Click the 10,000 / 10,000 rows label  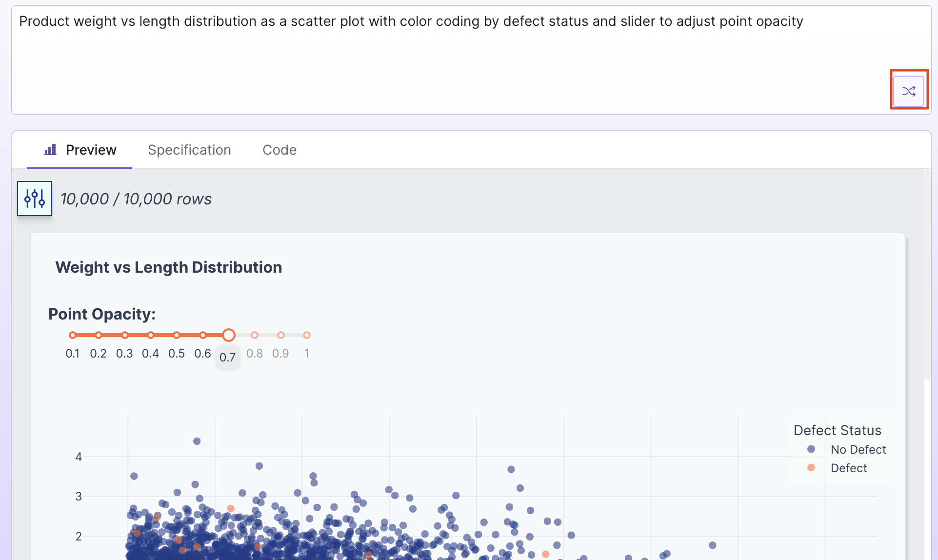click(x=136, y=199)
